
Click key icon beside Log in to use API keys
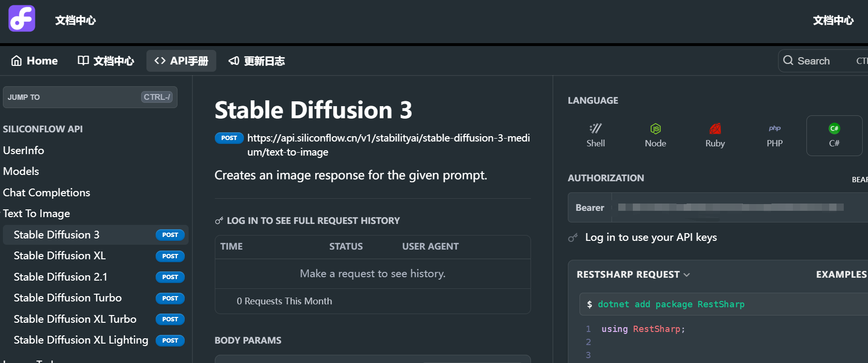pyautogui.click(x=573, y=237)
